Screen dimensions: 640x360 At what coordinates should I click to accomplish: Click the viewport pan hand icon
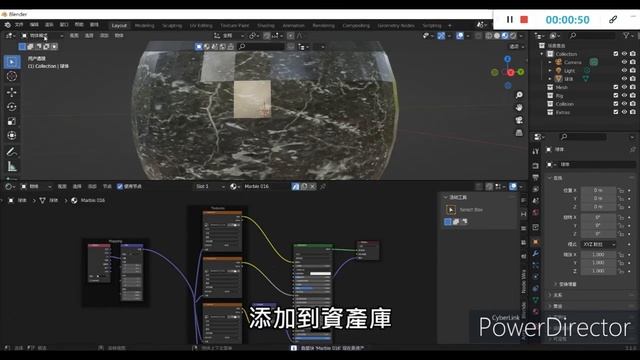tap(519, 107)
